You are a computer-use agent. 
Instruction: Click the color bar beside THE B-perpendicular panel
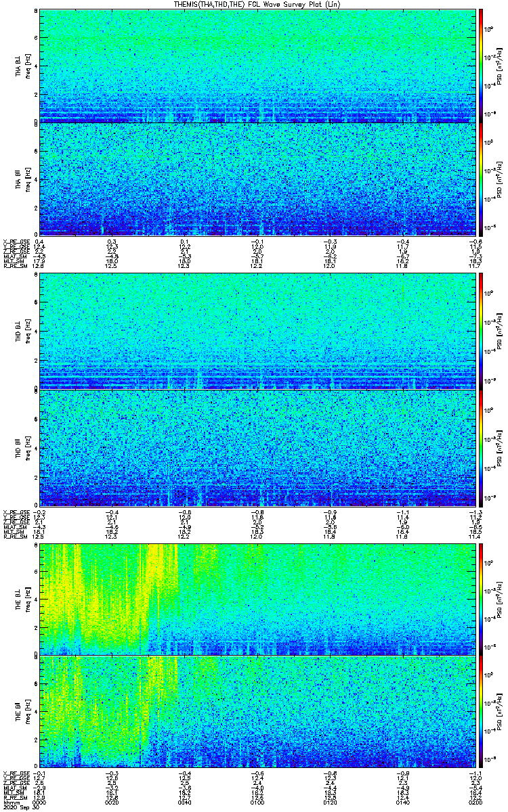[x=481, y=598]
